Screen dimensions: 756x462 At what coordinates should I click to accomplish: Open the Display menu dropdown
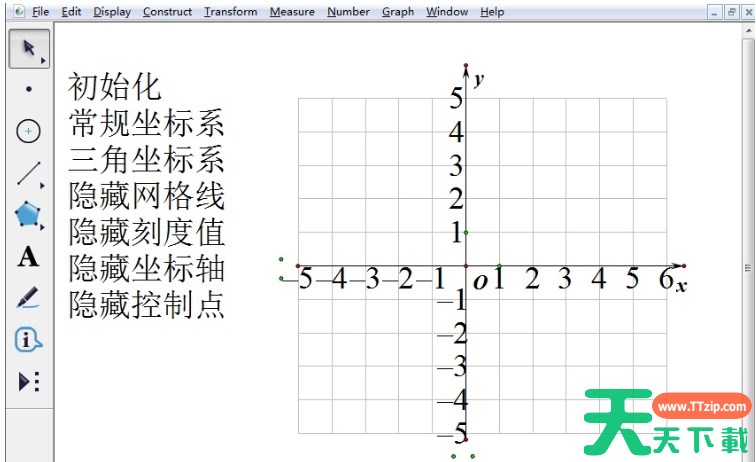tap(112, 12)
